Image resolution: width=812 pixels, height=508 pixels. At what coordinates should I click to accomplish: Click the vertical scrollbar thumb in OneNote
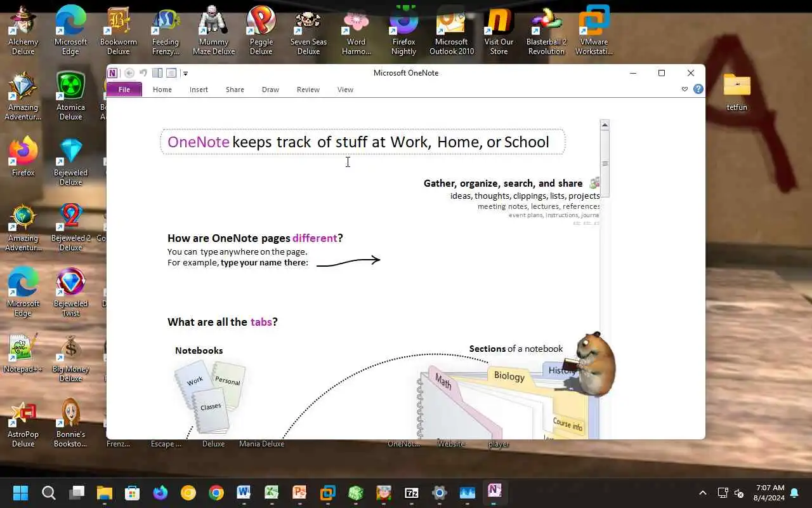[x=605, y=164]
